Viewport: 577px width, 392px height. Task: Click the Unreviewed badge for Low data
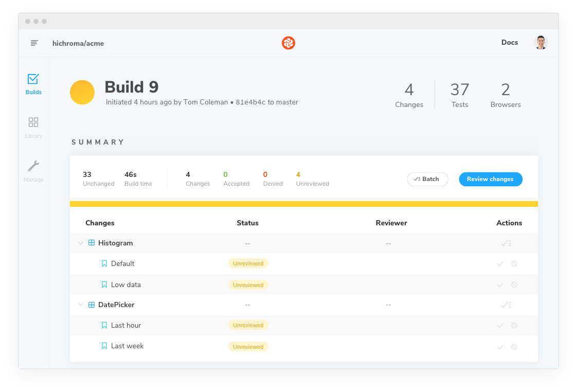coord(248,285)
